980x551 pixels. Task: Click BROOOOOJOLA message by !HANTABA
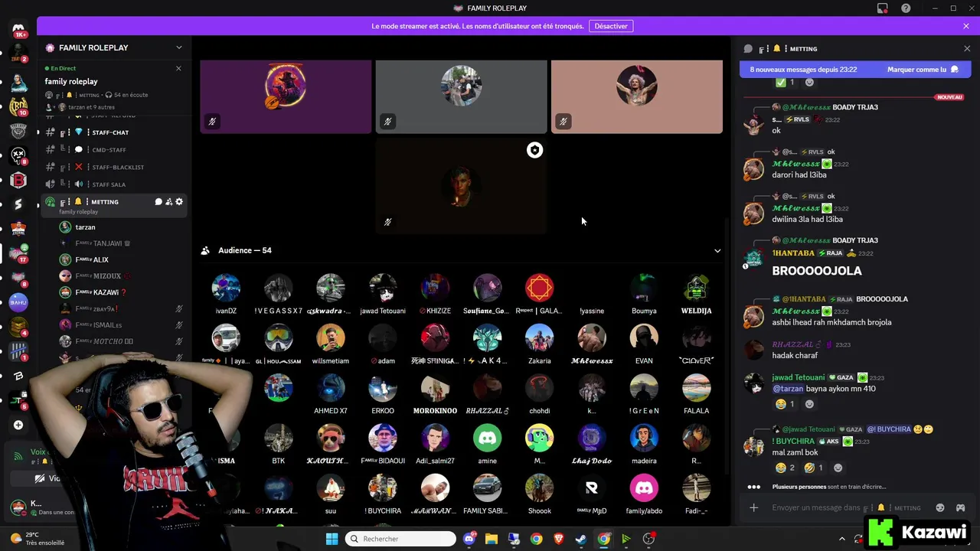tap(817, 271)
